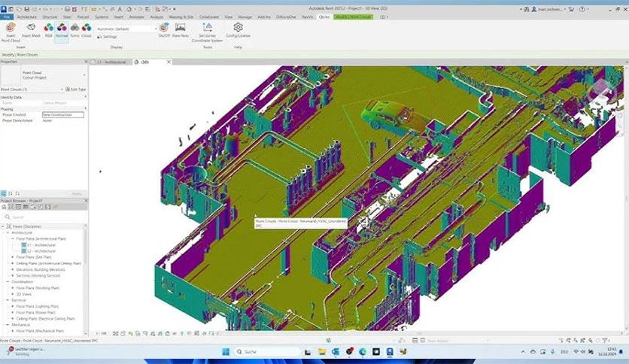Click the Save icon in quick access toolbar
This screenshot has height=364, width=629.
coord(26,9)
